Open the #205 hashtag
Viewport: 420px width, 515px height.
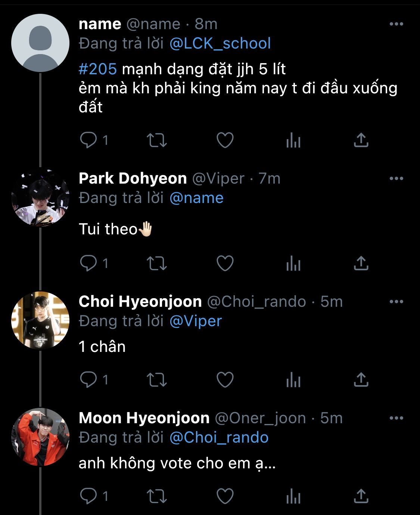[98, 69]
